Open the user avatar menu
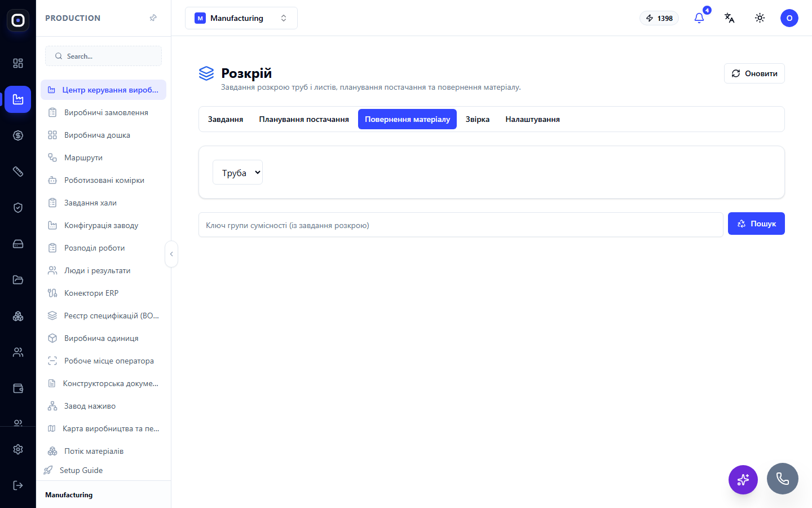812x508 pixels. click(x=789, y=18)
